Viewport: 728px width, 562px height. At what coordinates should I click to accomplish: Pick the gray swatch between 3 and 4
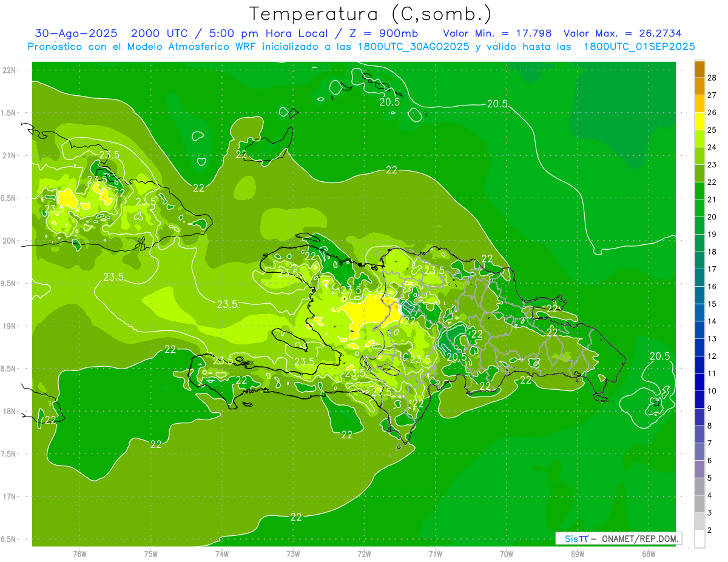point(699,504)
